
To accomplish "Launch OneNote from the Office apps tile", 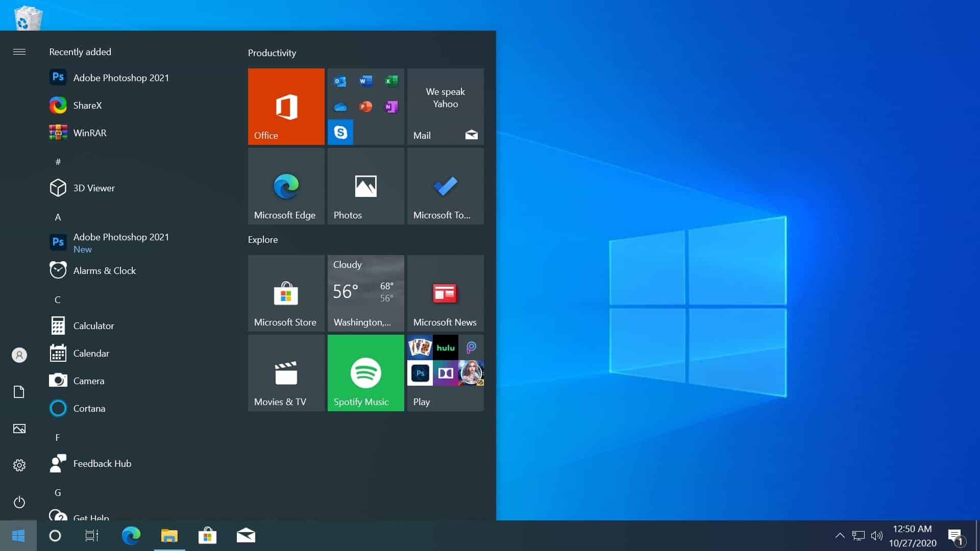I will [x=391, y=107].
